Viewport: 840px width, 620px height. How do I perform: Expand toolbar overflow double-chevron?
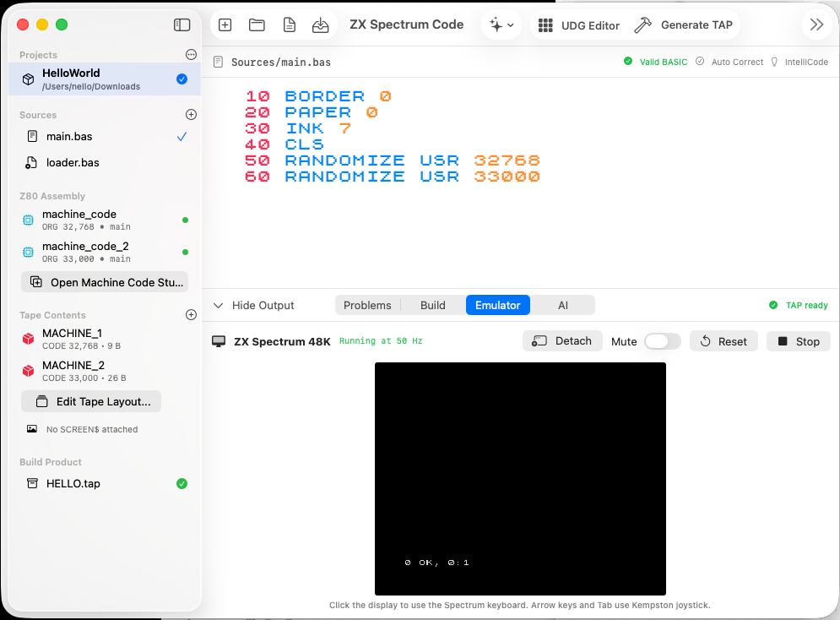816,24
